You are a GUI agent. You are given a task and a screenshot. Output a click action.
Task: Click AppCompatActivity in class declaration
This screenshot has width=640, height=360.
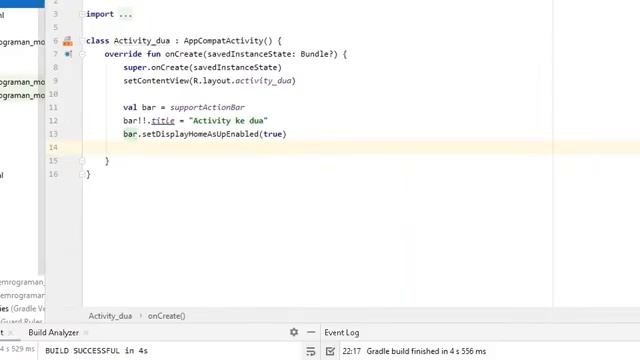(x=223, y=41)
